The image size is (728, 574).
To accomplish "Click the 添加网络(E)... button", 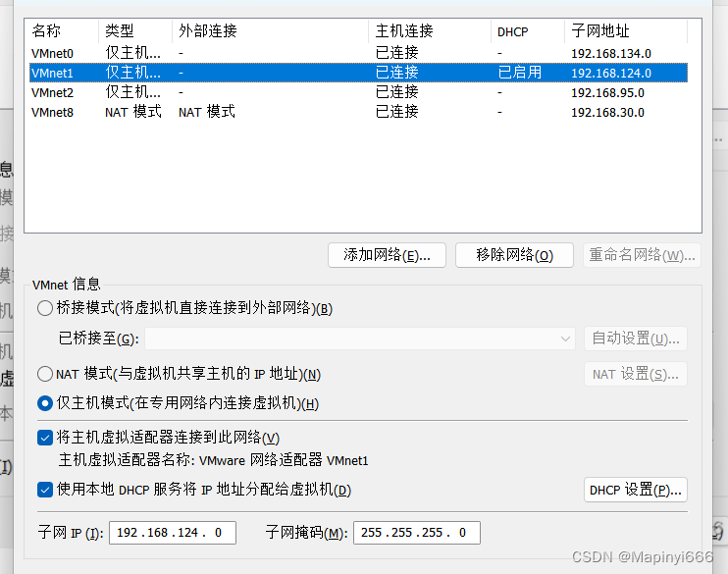I will [x=387, y=255].
